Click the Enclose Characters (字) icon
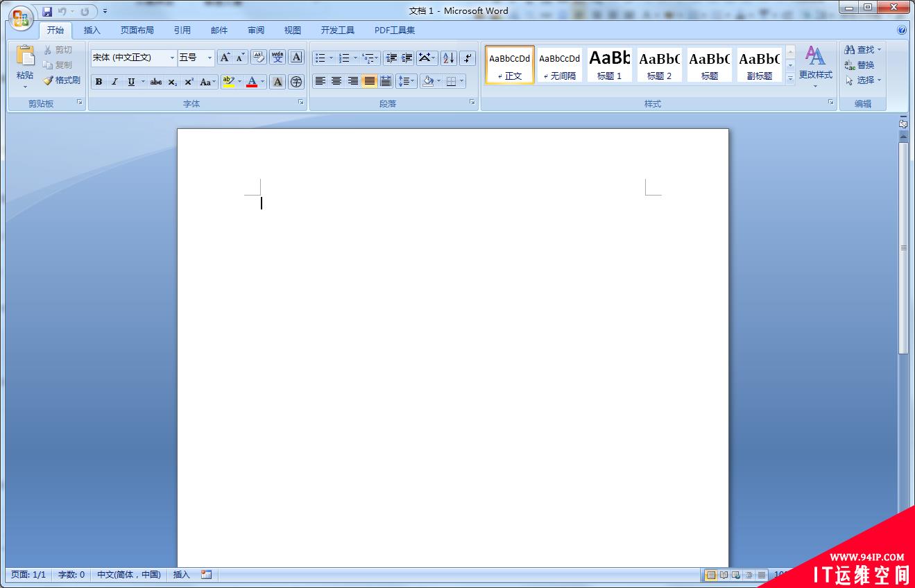Screen dimensions: 915x588 coord(296,82)
